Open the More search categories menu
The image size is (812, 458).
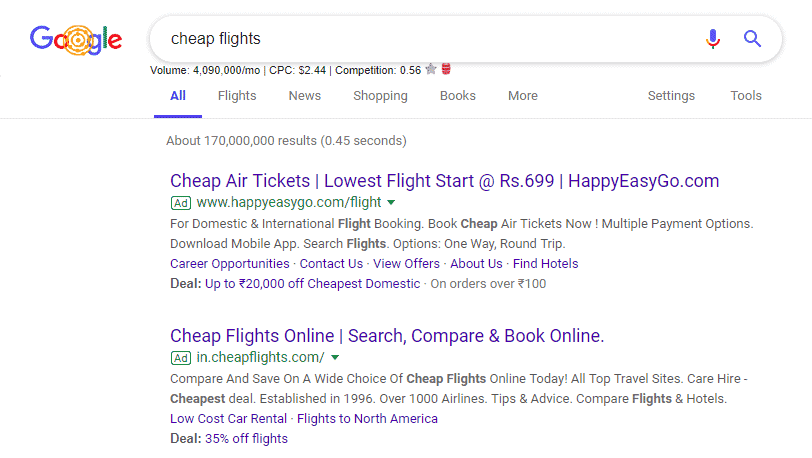click(x=522, y=96)
